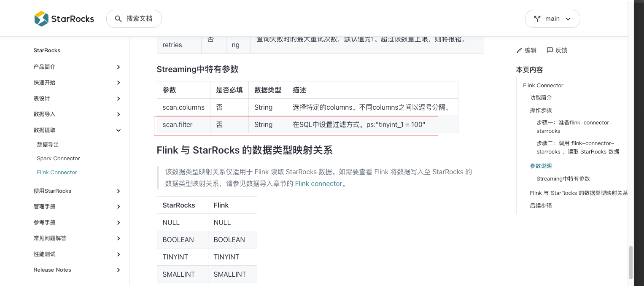Expand the 产品简介 sidebar section
Viewport: 644px width, 286px height.
pos(119,67)
